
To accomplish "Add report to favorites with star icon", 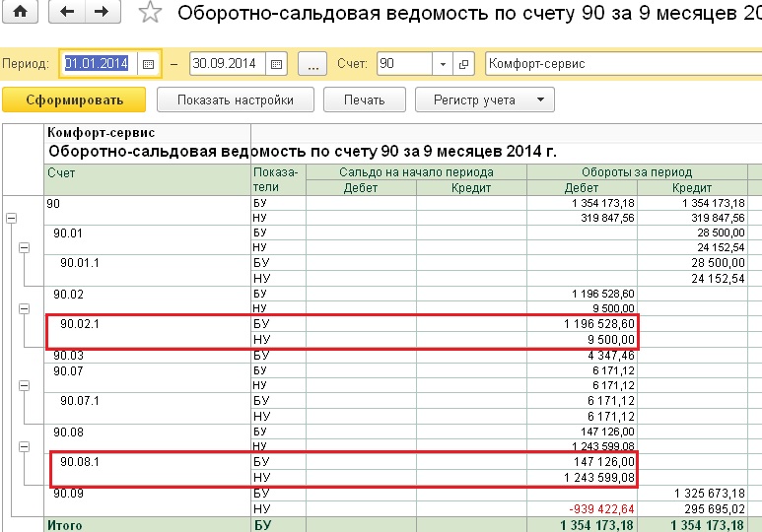I will 150,12.
